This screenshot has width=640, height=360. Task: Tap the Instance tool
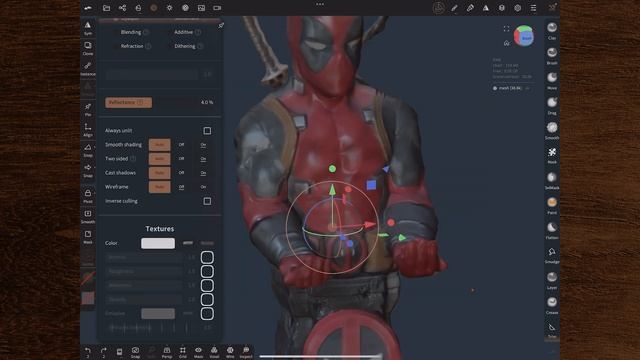pyautogui.click(x=88, y=69)
